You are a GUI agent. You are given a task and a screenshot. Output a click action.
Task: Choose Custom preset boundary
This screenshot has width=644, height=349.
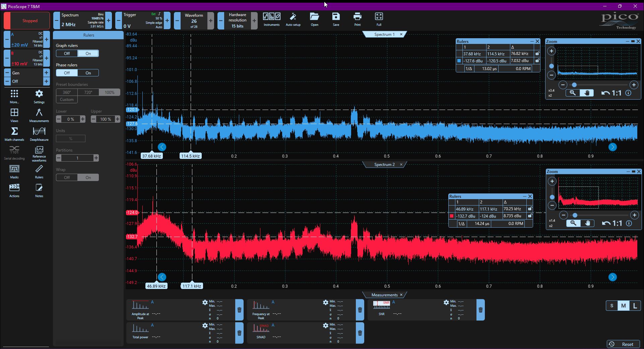tap(67, 100)
